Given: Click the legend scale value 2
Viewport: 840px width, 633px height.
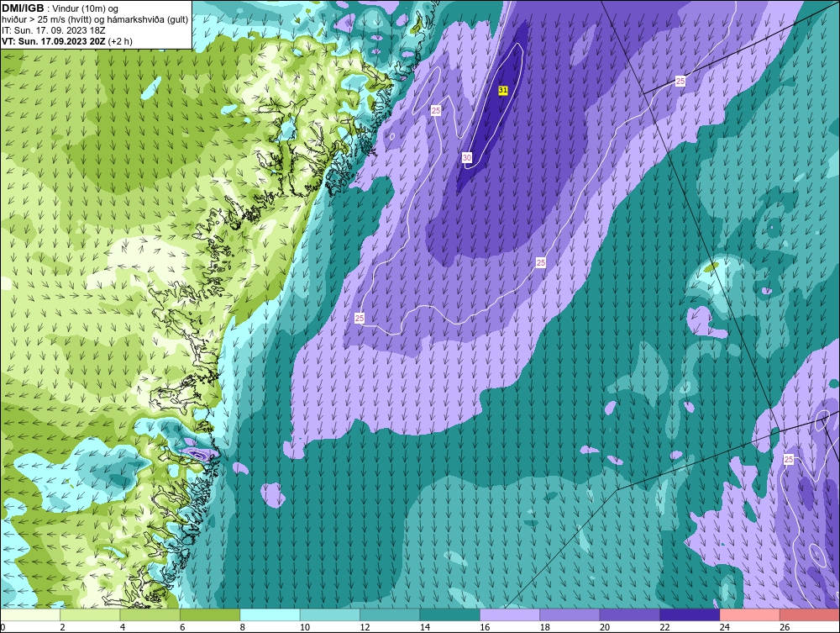Looking at the screenshot, I should (x=63, y=627).
